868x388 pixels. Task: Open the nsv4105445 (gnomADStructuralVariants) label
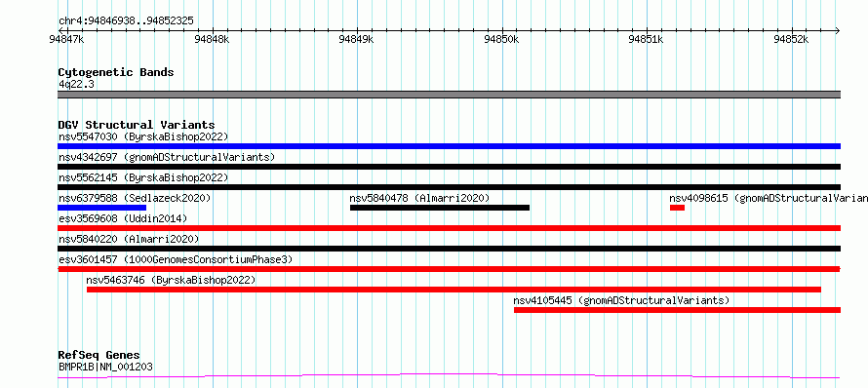[x=621, y=300]
